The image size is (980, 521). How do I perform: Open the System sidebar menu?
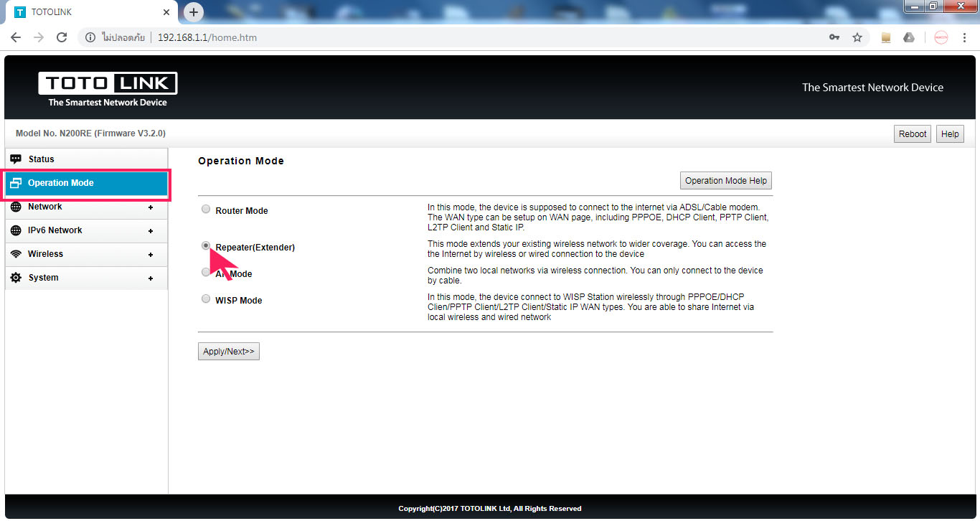pyautogui.click(x=86, y=278)
